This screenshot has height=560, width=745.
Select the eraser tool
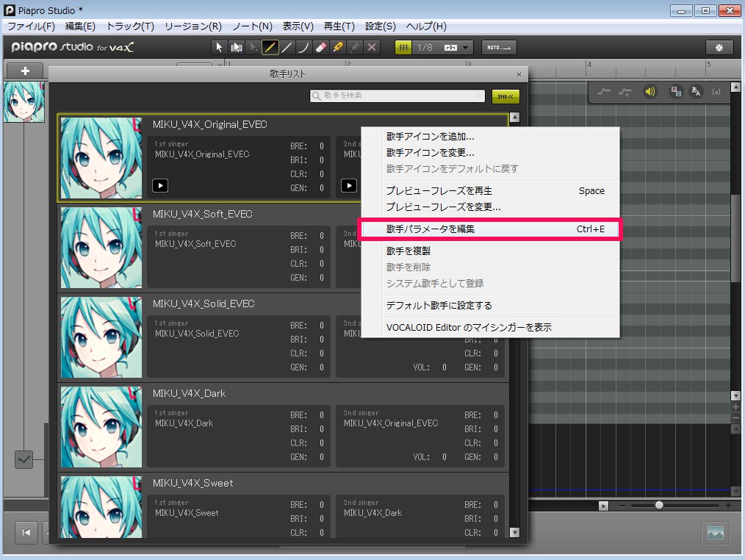321,47
